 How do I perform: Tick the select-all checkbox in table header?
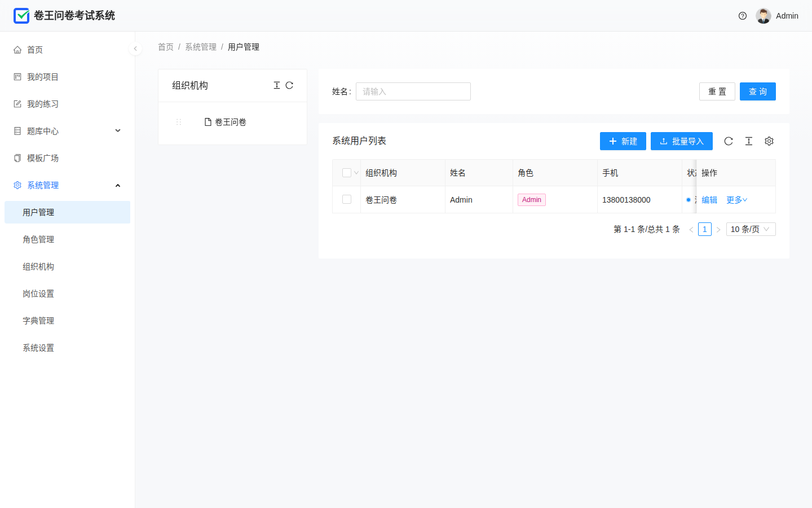coord(347,173)
